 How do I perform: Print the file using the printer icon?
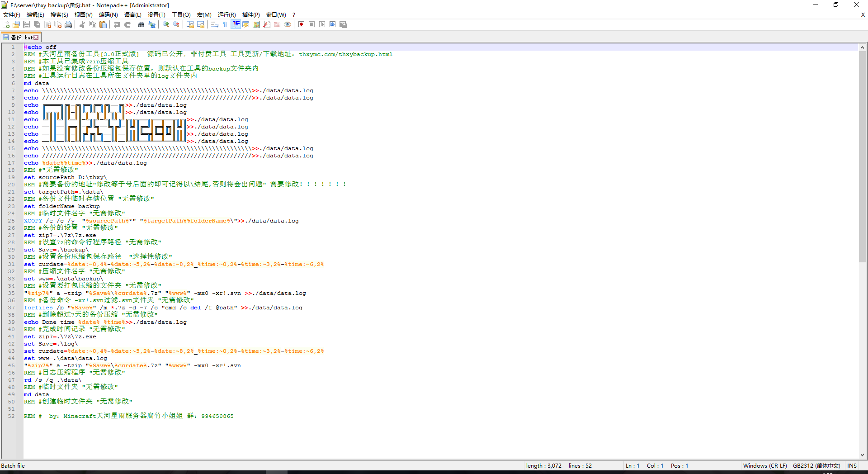click(68, 24)
